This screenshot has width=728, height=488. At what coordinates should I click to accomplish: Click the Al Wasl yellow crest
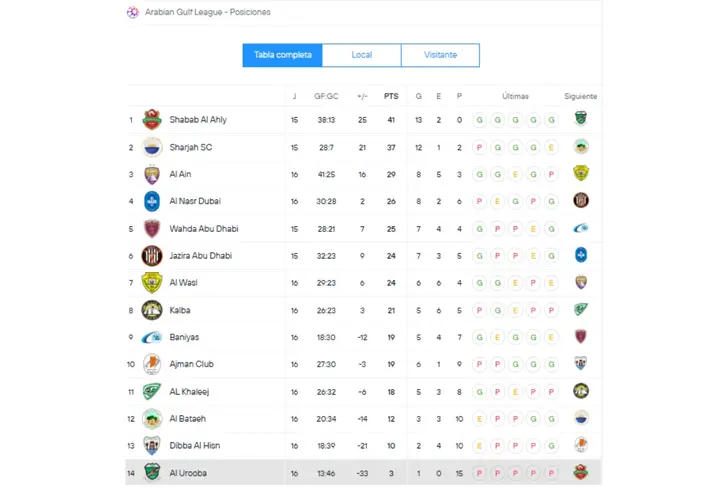[152, 283]
